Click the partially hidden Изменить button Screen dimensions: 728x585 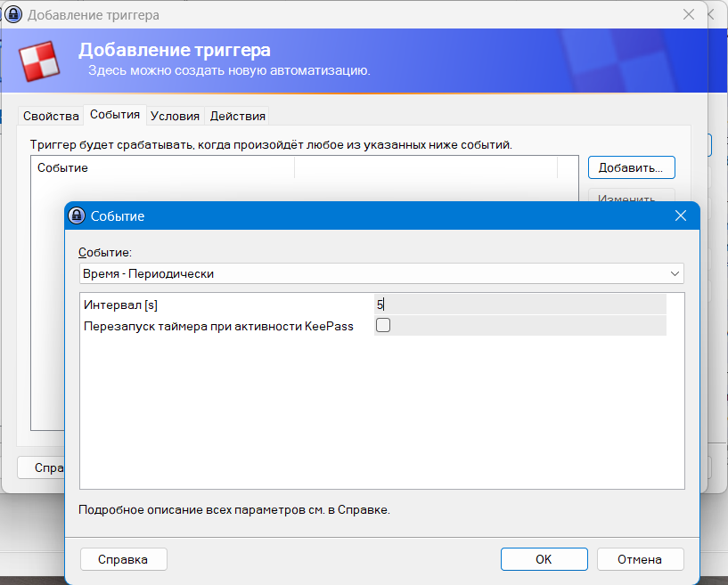(x=631, y=196)
